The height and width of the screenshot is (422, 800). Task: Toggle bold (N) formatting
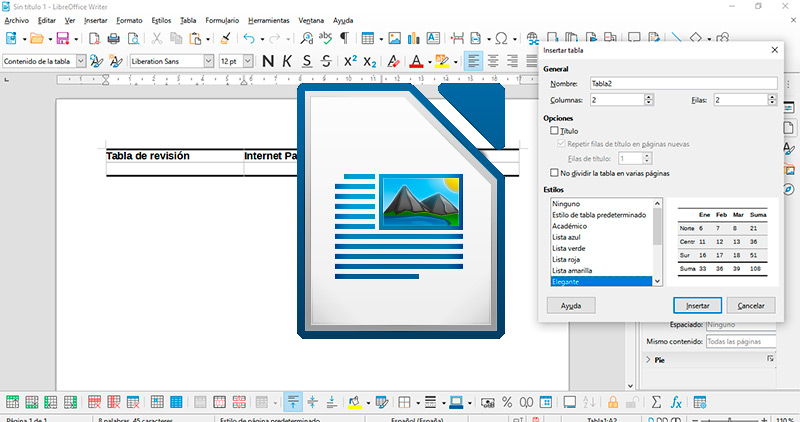[268, 61]
